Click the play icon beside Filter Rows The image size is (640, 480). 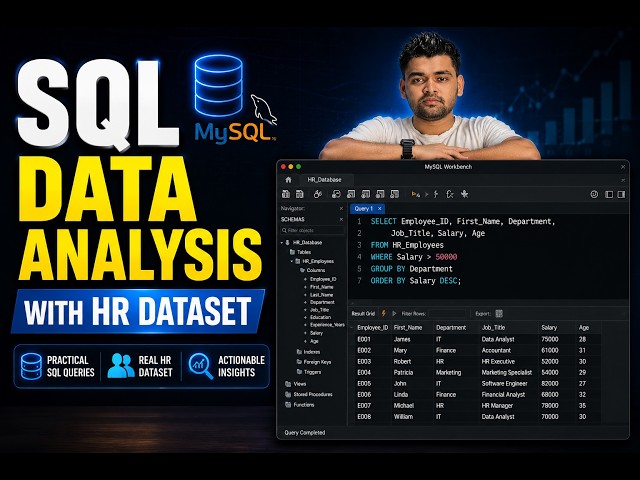[394, 313]
